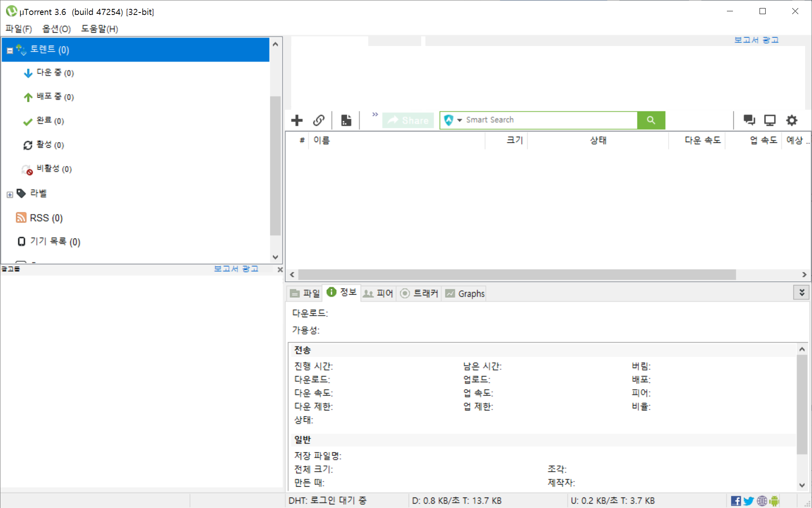Expand the Labels (라벨) tree node
Screen dimensions: 812x508
pyautogui.click(x=10, y=195)
